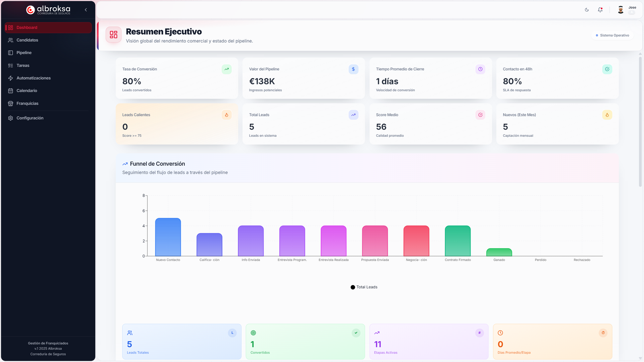This screenshot has width=644, height=362.
Task: Open the Configuración gear icon
Action: click(x=10, y=118)
